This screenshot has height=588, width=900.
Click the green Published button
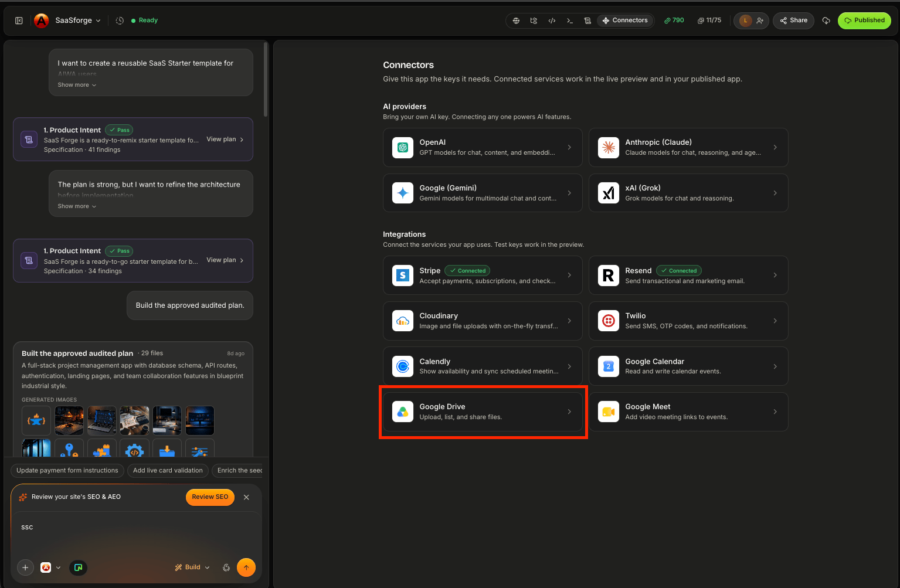(x=864, y=21)
